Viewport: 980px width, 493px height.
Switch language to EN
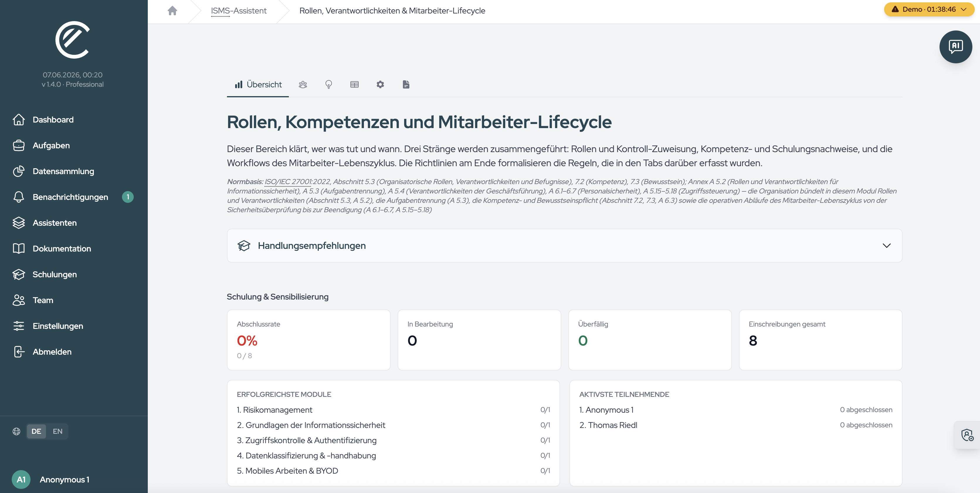tap(57, 431)
